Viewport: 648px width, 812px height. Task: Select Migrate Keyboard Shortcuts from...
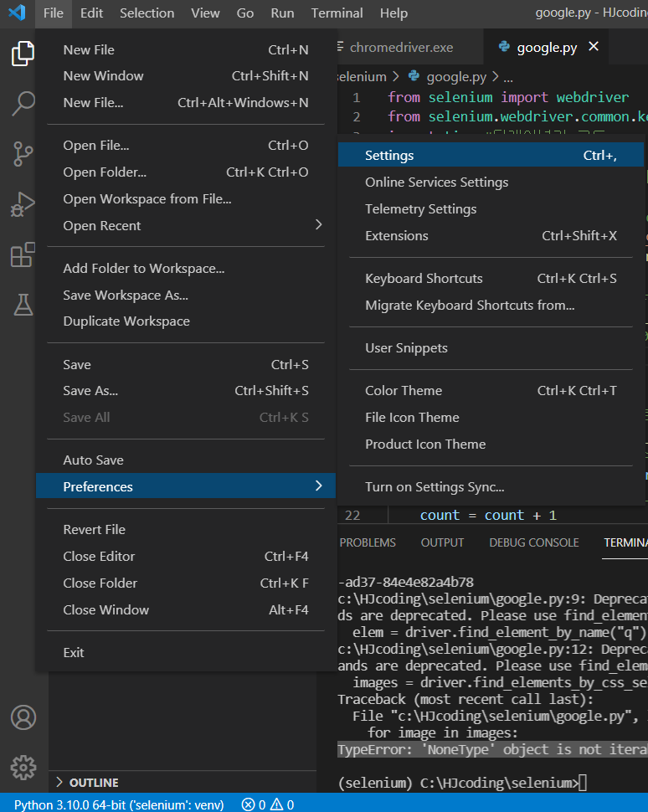[x=491, y=306]
